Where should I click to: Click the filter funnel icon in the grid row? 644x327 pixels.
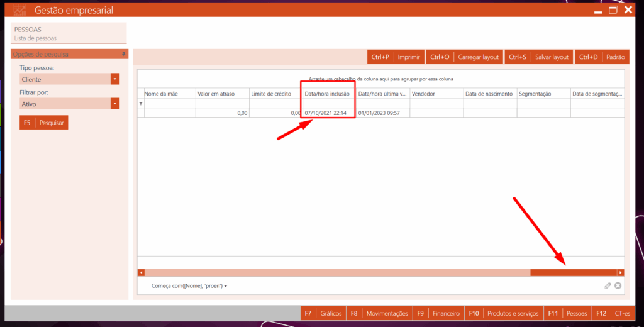tap(141, 103)
